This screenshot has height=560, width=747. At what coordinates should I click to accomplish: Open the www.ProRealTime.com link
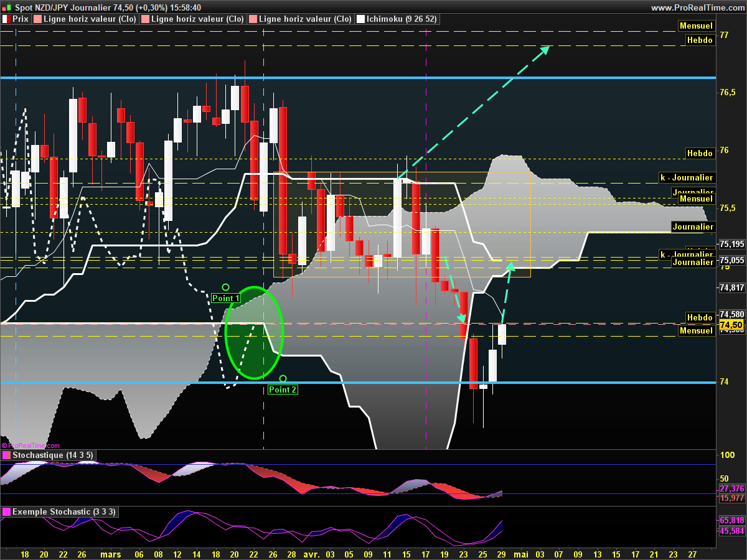tap(697, 7)
